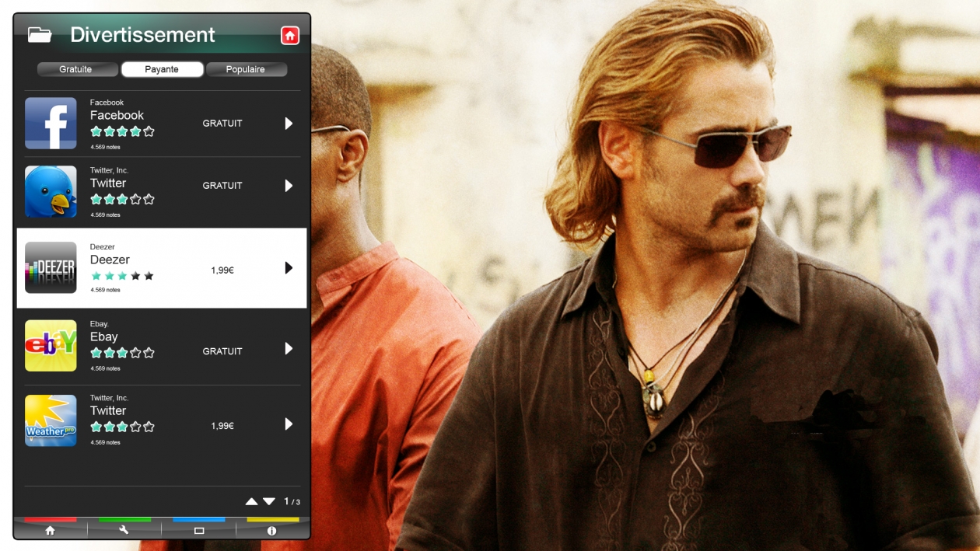This screenshot has height=551, width=980.
Task: Go home via bottom bar house icon
Action: [x=50, y=530]
